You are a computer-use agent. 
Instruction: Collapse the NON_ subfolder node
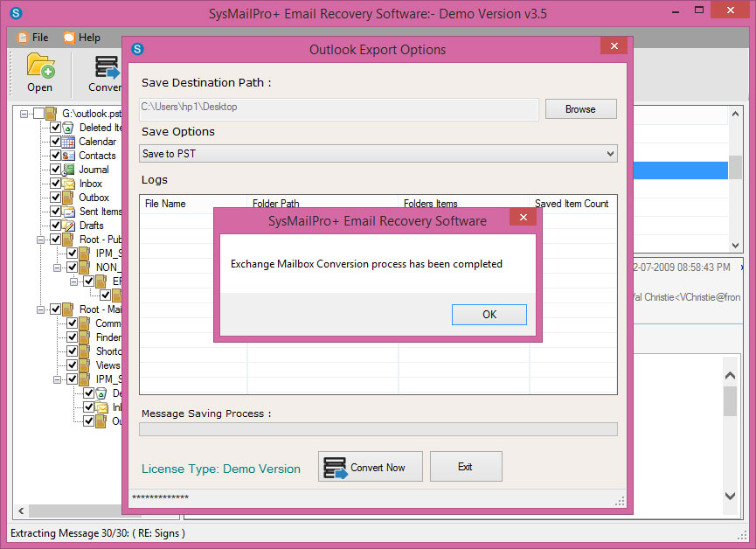coord(57,268)
